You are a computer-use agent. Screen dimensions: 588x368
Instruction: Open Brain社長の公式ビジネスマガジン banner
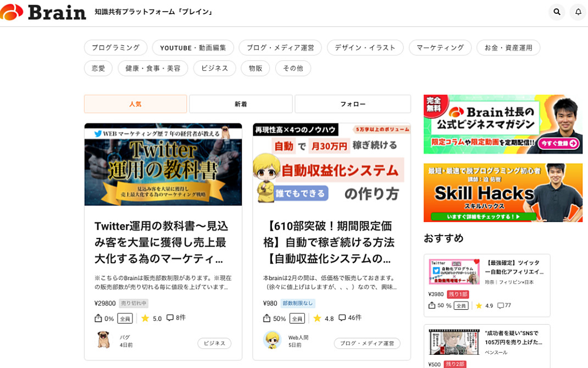click(503, 124)
